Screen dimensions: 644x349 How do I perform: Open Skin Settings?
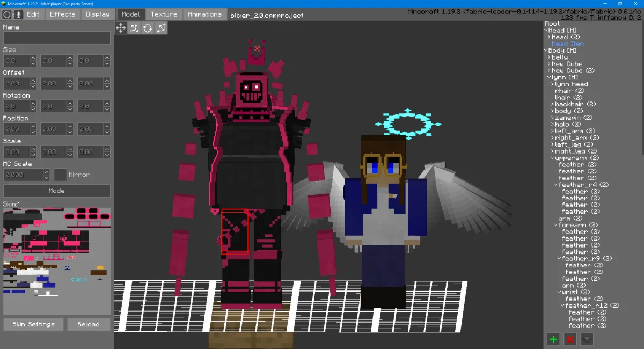[x=33, y=324]
